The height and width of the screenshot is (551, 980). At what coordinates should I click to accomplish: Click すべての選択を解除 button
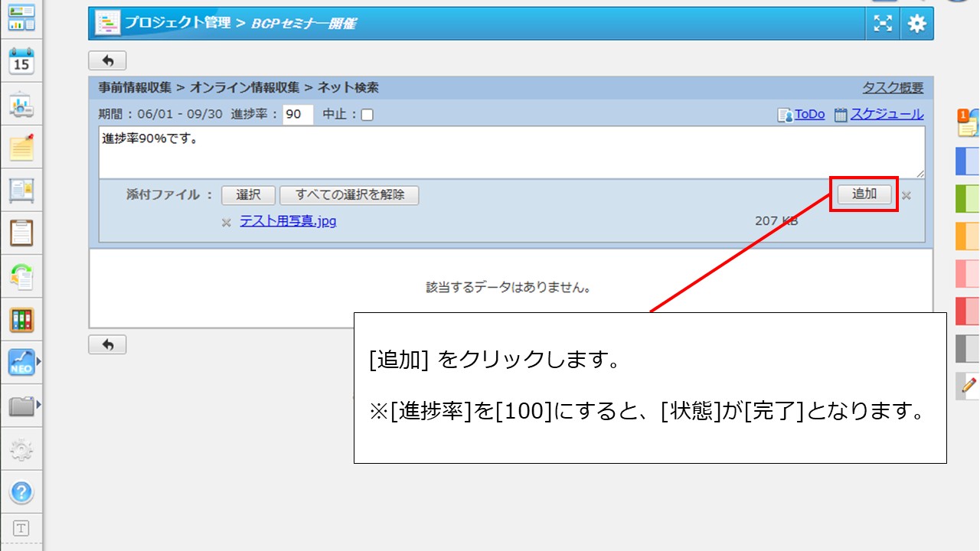coord(349,195)
